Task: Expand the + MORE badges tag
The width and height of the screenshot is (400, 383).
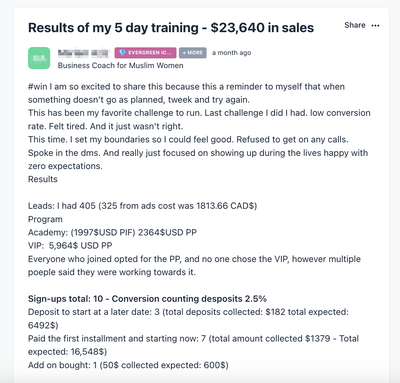Action: click(193, 53)
